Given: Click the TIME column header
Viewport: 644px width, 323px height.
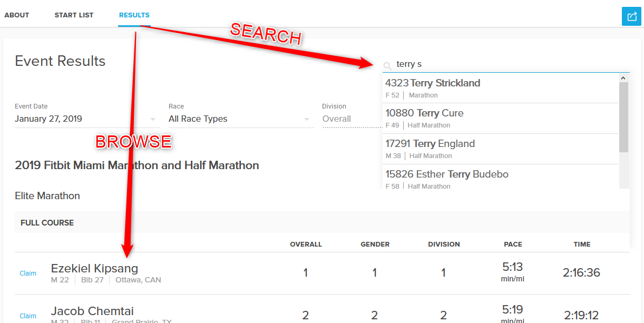Looking at the screenshot, I should pos(582,244).
